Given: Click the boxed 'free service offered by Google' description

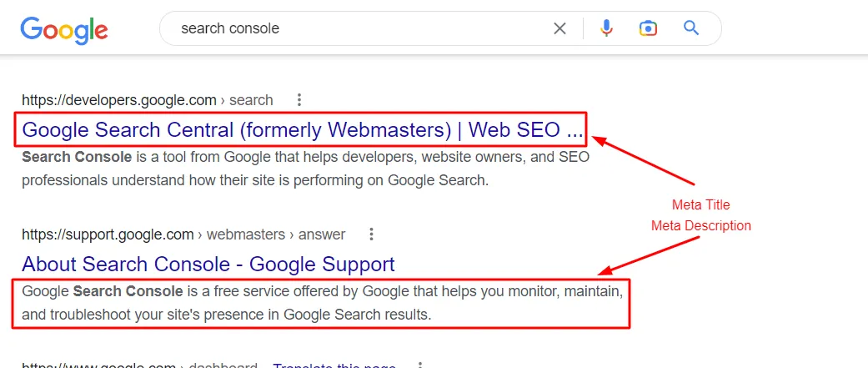Looking at the screenshot, I should coord(322,303).
